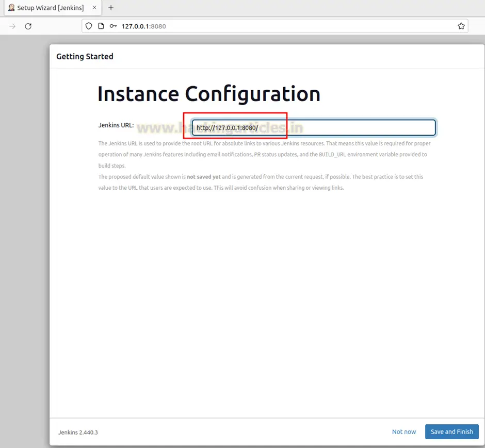Click the Save and Finish button
This screenshot has height=448, width=485.
(451, 432)
